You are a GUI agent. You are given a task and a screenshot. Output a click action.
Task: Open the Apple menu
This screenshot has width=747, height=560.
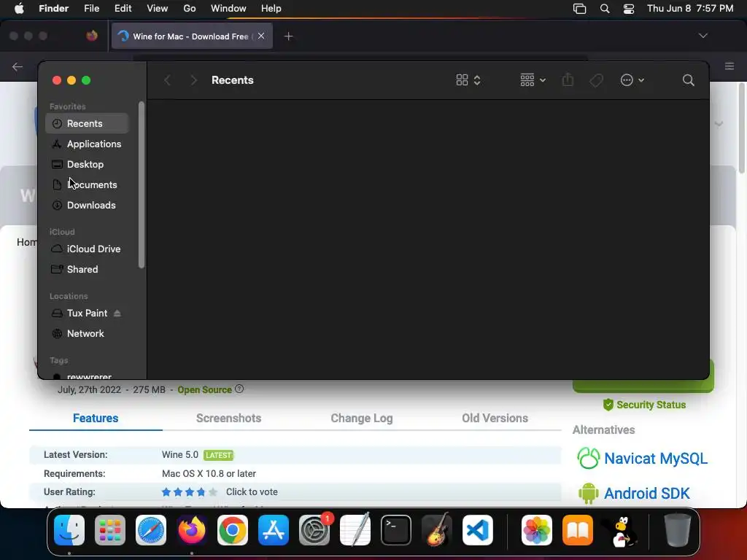(19, 9)
